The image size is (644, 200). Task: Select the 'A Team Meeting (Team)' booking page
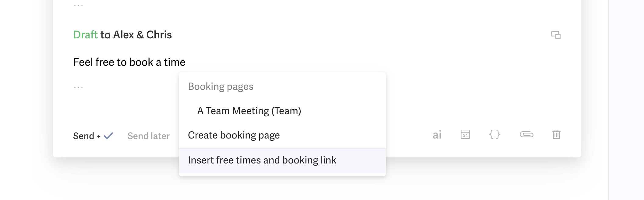tap(249, 111)
